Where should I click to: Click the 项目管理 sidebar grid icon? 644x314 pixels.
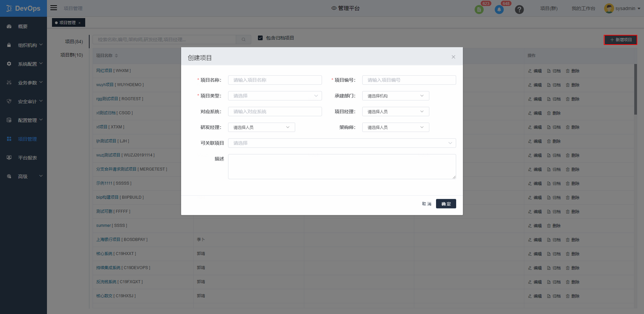point(9,139)
